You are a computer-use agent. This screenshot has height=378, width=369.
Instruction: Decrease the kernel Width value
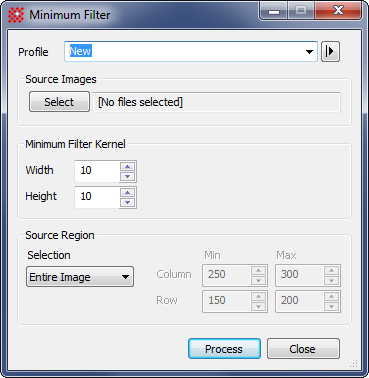(x=128, y=177)
